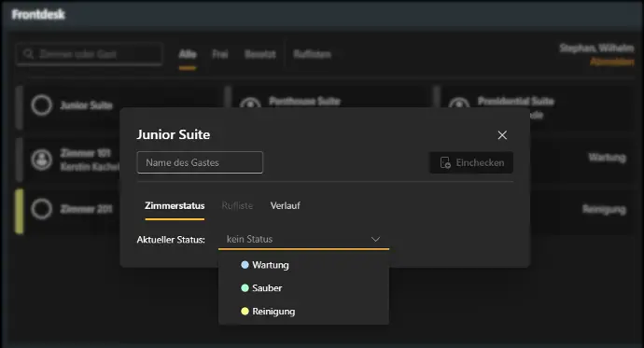
Task: Click the search magnifier icon
Action: pyautogui.click(x=28, y=54)
